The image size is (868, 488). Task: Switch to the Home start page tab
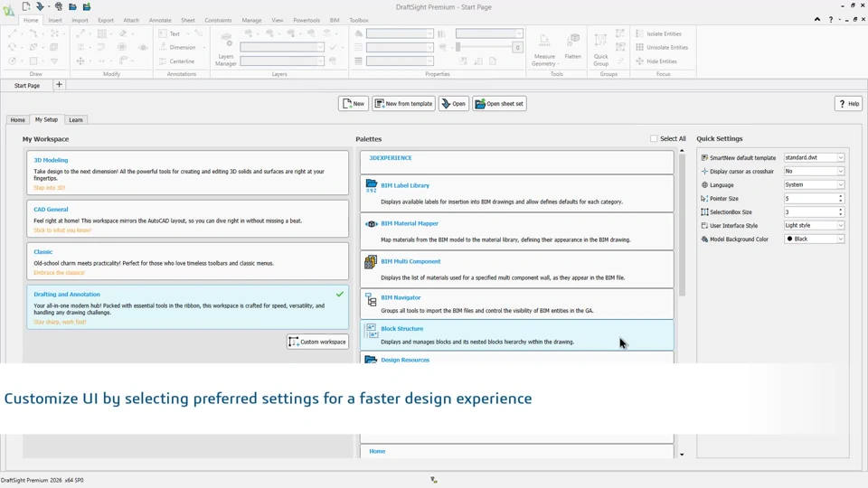tap(18, 119)
